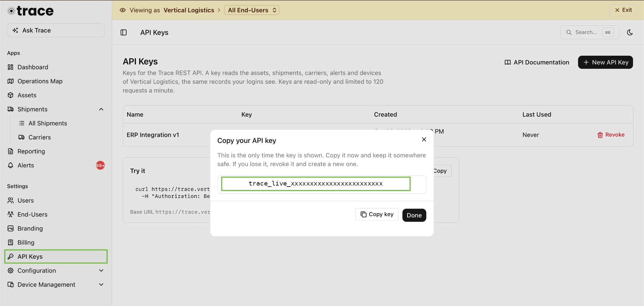644x306 pixels.
Task: Select API Keys in sidebar
Action: [x=56, y=257]
